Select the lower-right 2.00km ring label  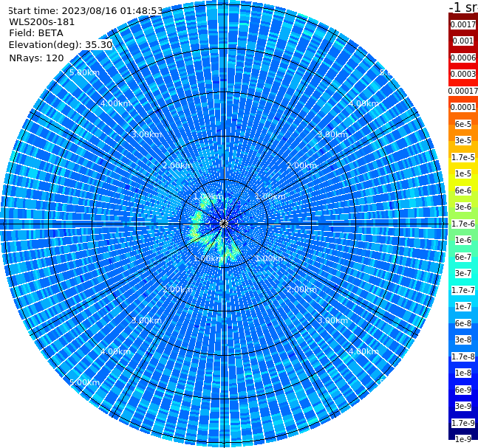(x=301, y=289)
